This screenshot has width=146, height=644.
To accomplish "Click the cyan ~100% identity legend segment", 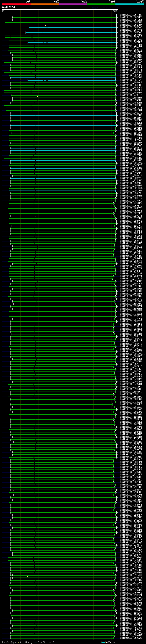I will coord(130,4).
